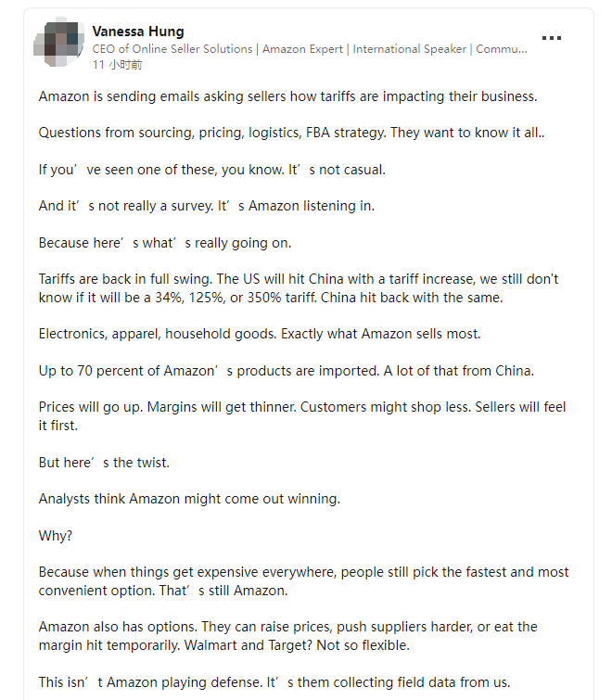Click 'Analysts think Amazon might come out winning'
This screenshot has height=700, width=612.
click(x=189, y=499)
